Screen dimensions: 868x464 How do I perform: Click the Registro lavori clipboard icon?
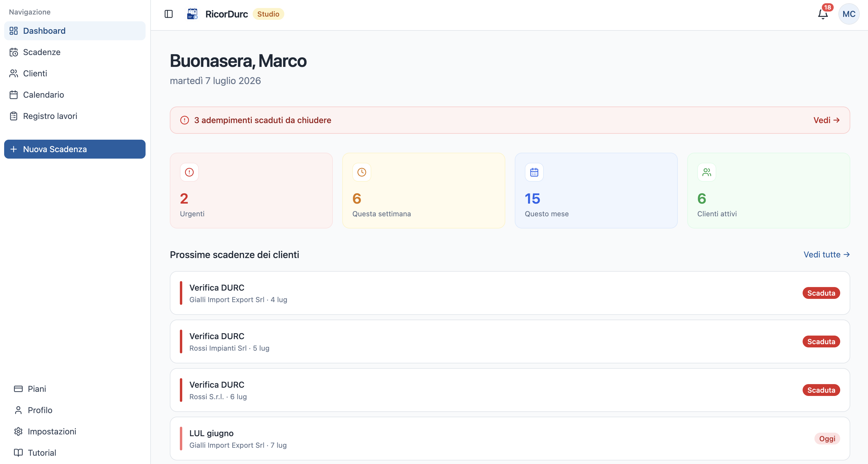(14, 116)
